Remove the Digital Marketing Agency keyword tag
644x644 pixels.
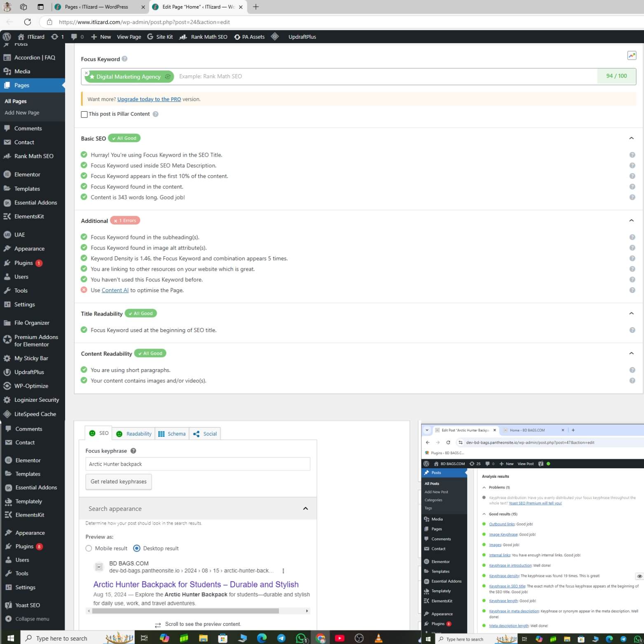(87, 73)
